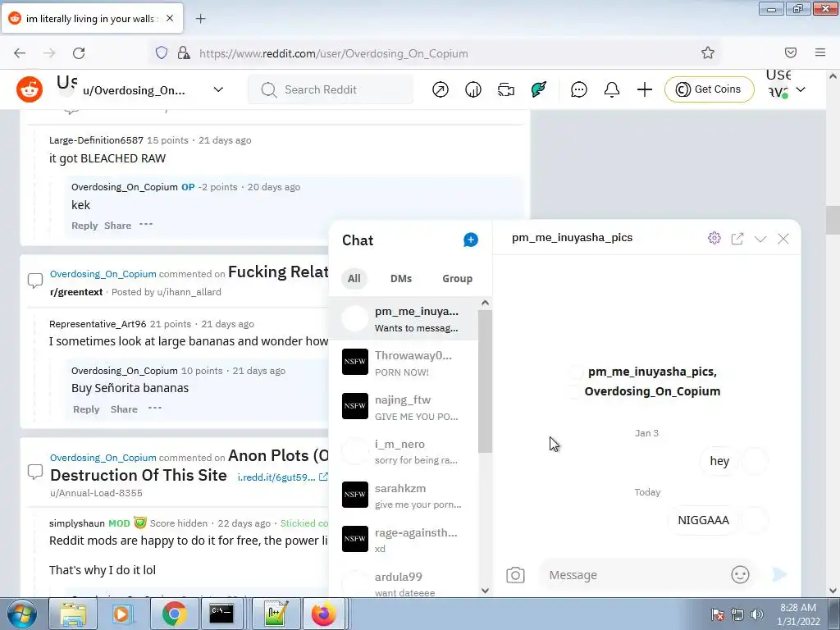Image resolution: width=840 pixels, height=630 pixels.
Task: Click the page vertical scrollbar thumb
Action: pyautogui.click(x=833, y=220)
